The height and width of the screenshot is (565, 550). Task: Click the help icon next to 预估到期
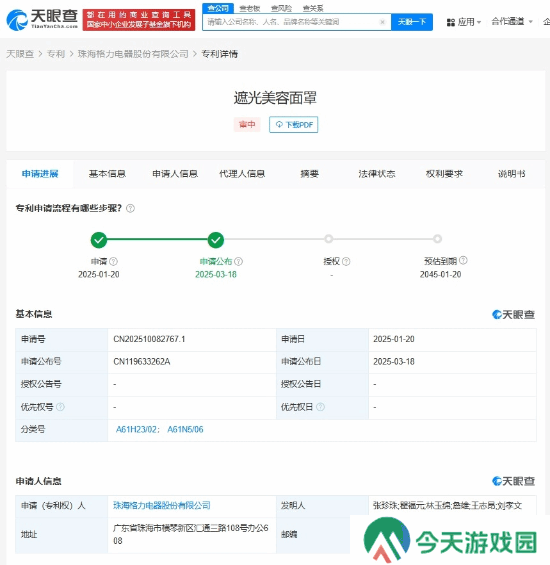click(x=463, y=260)
